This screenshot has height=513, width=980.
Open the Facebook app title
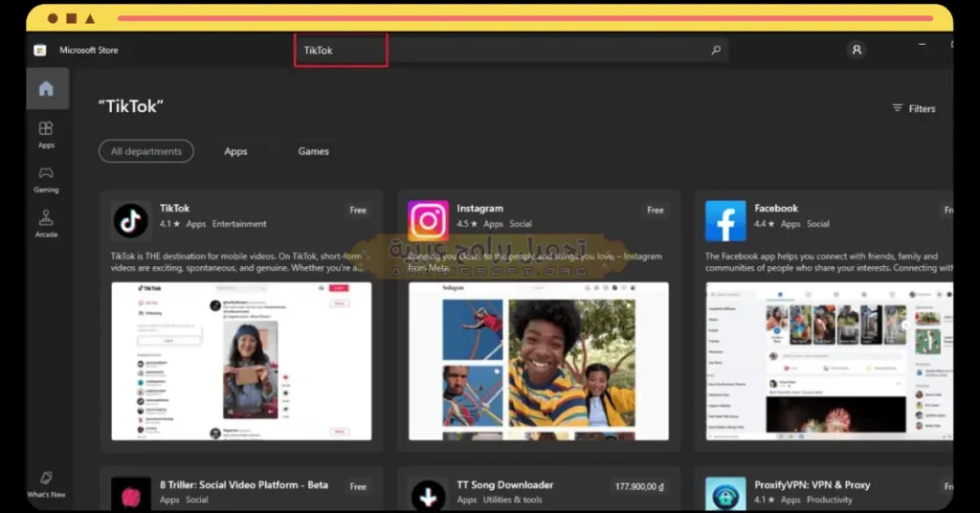click(x=775, y=208)
